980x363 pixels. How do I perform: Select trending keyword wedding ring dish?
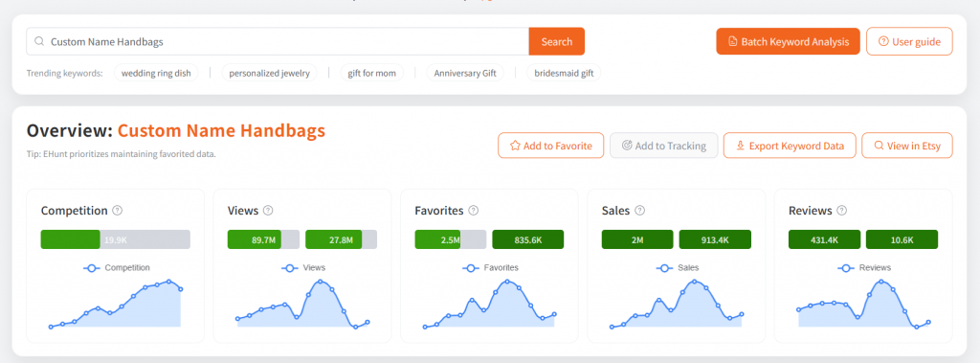(x=156, y=73)
